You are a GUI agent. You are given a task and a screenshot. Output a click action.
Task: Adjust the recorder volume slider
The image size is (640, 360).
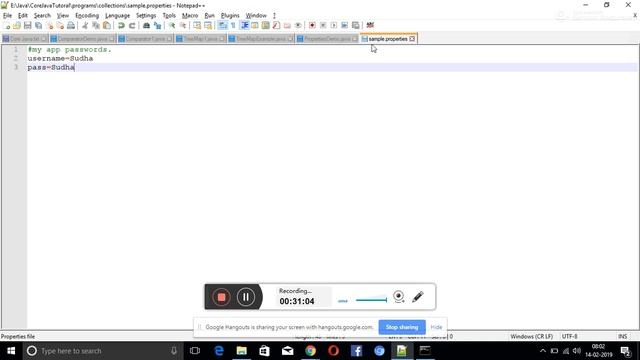click(371, 300)
